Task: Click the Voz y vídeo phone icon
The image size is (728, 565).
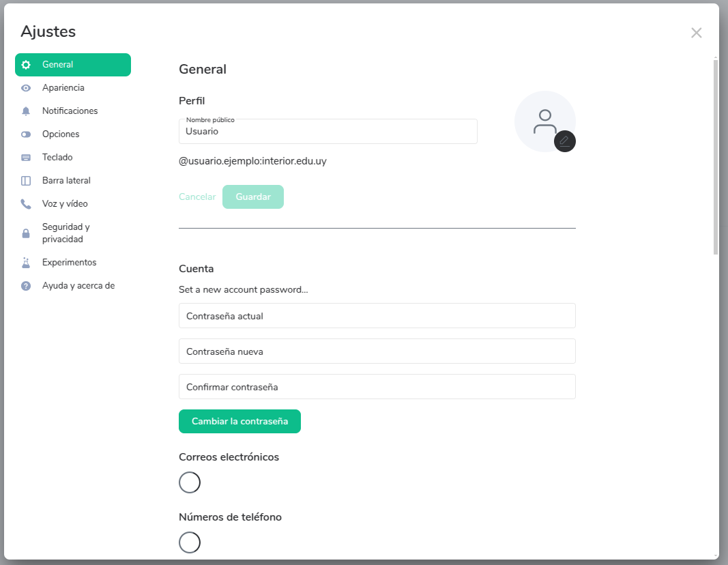Action: click(x=26, y=204)
